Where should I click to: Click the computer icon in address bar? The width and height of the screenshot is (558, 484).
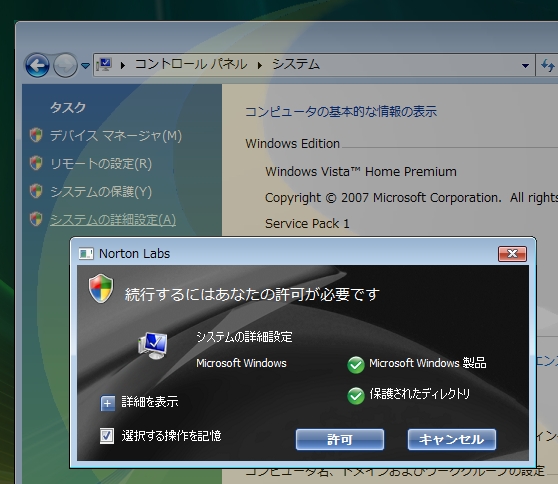(x=104, y=65)
